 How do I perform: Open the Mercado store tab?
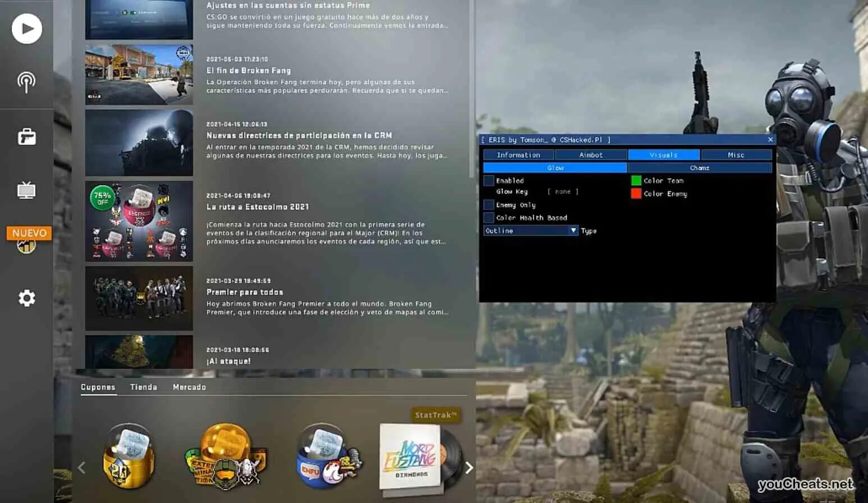tap(189, 387)
